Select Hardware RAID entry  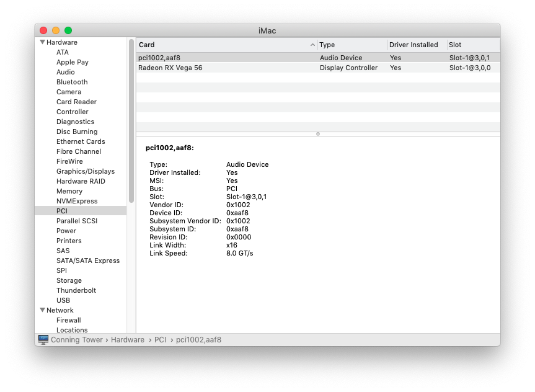tap(81, 181)
